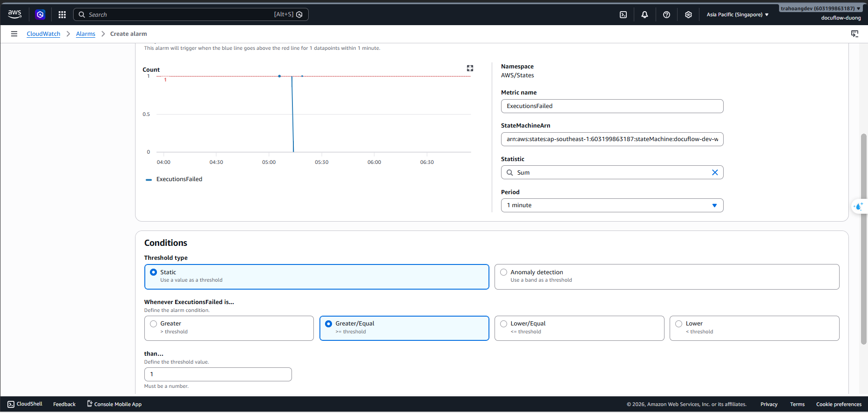Click the magnifier icon in Statistic field
This screenshot has width=868, height=413.
tap(509, 172)
